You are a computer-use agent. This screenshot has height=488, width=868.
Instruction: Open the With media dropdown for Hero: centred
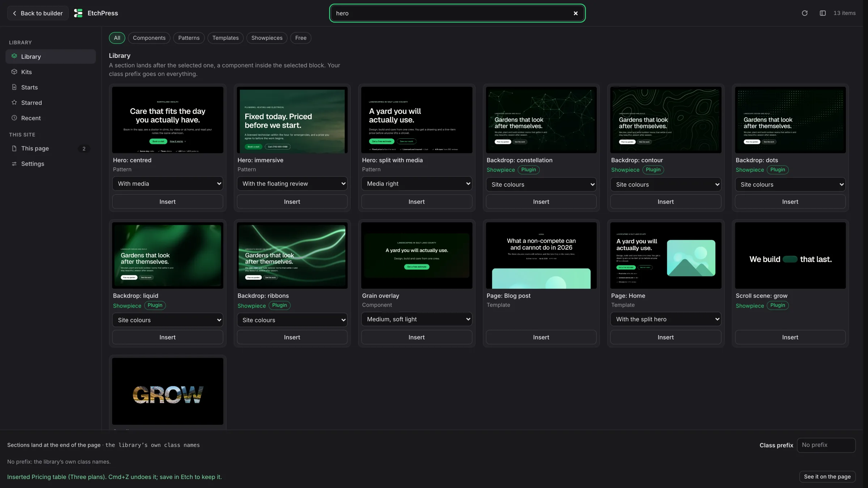pos(167,184)
